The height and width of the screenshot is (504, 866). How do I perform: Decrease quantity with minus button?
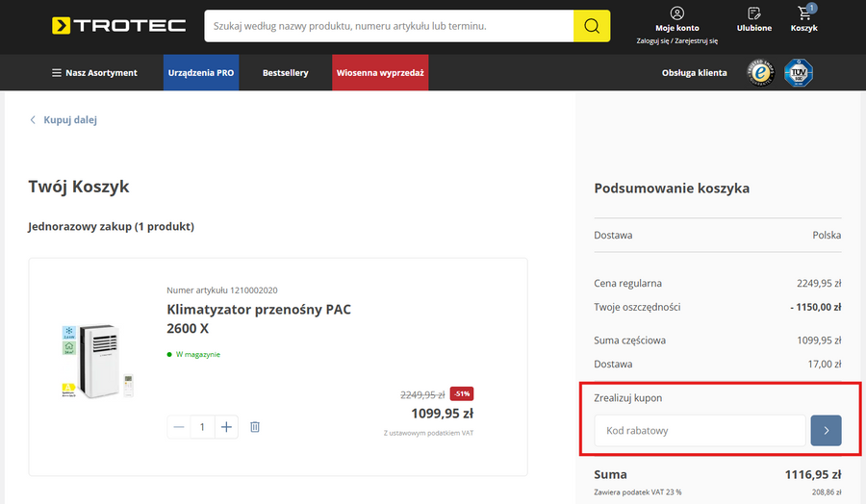coord(179,426)
